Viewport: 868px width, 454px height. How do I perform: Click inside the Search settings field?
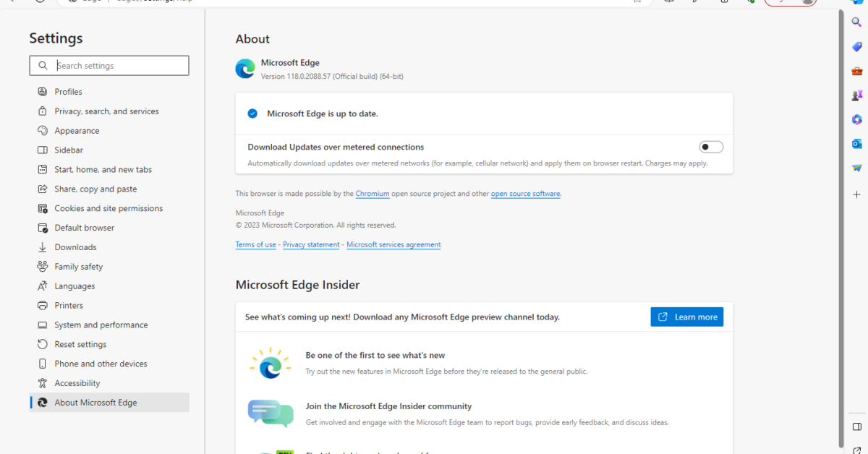pos(109,65)
